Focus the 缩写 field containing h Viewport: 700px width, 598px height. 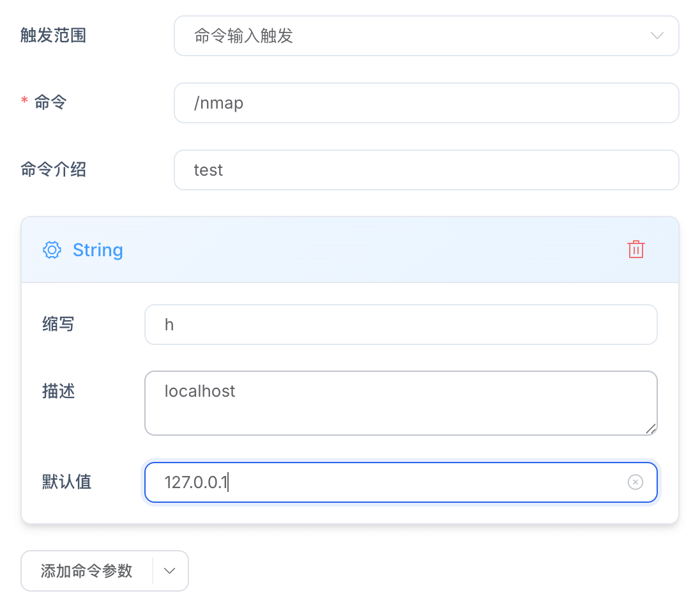(x=400, y=325)
